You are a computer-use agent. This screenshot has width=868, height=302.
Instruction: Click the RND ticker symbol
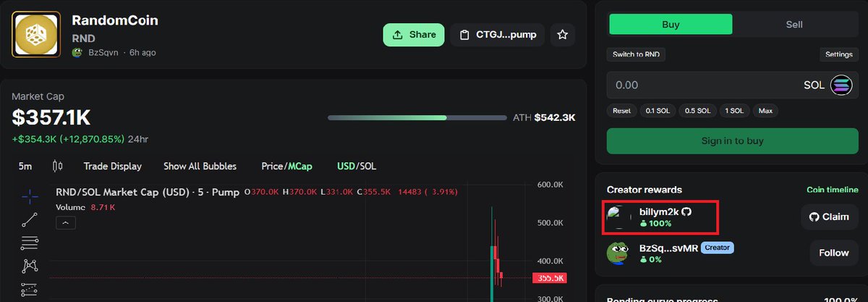[x=83, y=38]
